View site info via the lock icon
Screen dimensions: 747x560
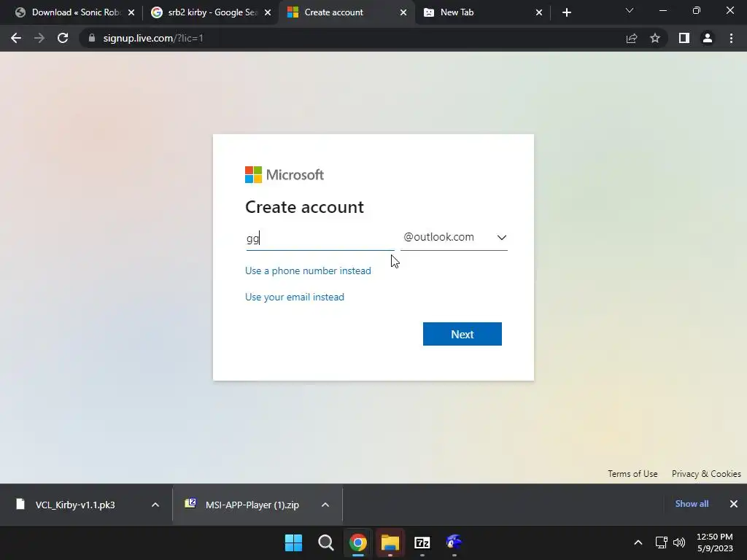92,38
